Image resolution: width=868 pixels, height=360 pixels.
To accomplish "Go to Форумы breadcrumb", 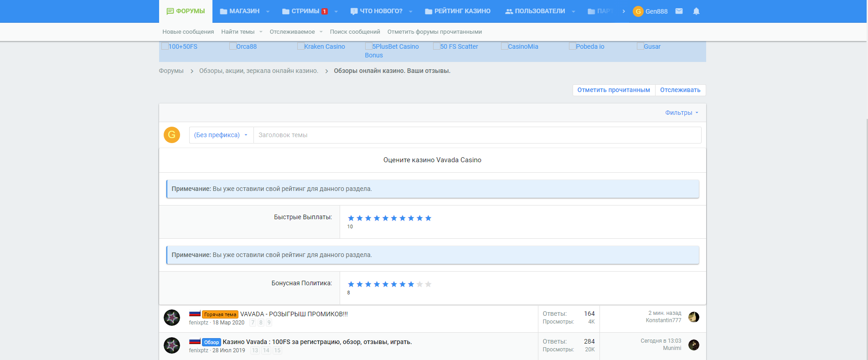I will (171, 71).
